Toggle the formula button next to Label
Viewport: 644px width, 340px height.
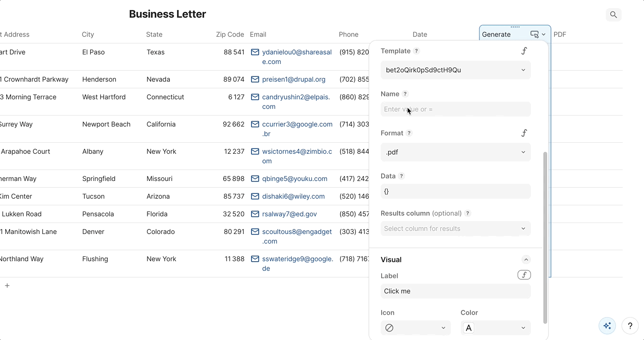coord(524,275)
